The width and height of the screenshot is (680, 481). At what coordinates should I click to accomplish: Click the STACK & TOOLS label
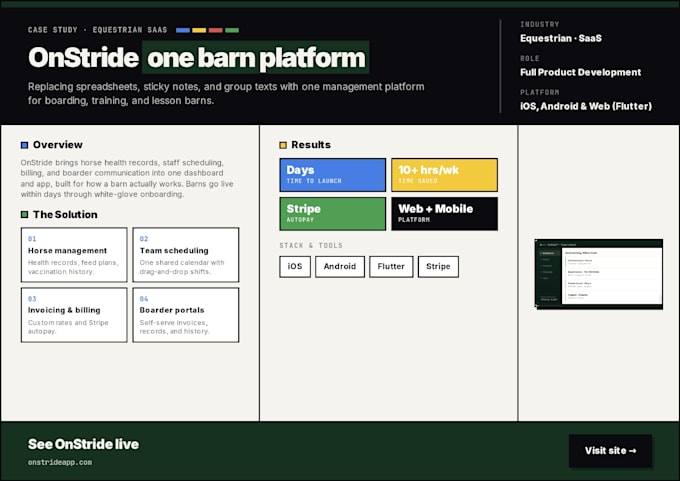311,245
